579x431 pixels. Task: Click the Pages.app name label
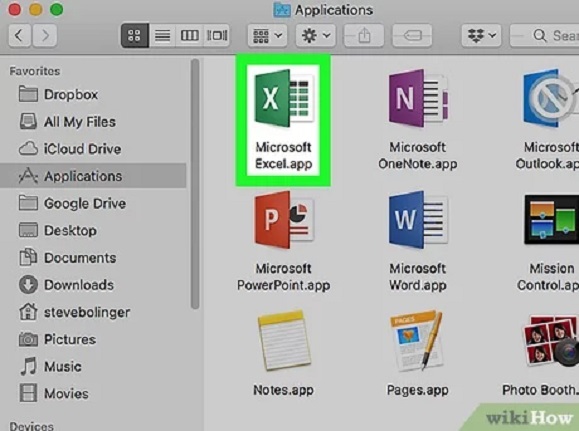(x=418, y=390)
